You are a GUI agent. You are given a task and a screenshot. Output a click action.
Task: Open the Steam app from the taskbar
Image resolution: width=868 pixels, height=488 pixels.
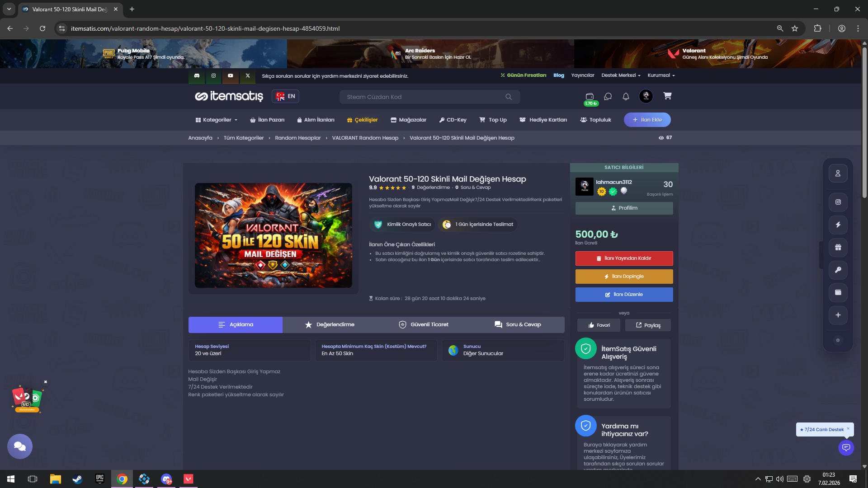point(77,479)
